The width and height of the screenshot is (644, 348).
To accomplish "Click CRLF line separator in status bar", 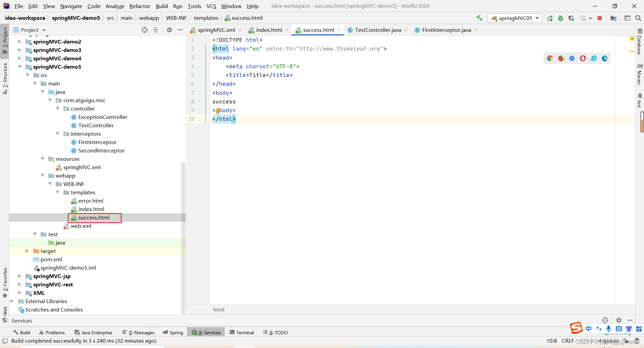I will [568, 341].
